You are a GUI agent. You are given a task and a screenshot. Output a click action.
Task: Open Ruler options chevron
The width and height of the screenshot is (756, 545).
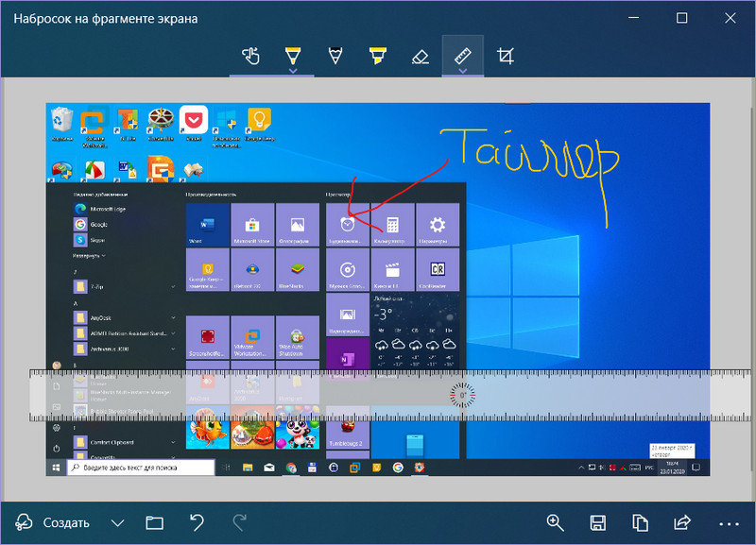point(462,71)
